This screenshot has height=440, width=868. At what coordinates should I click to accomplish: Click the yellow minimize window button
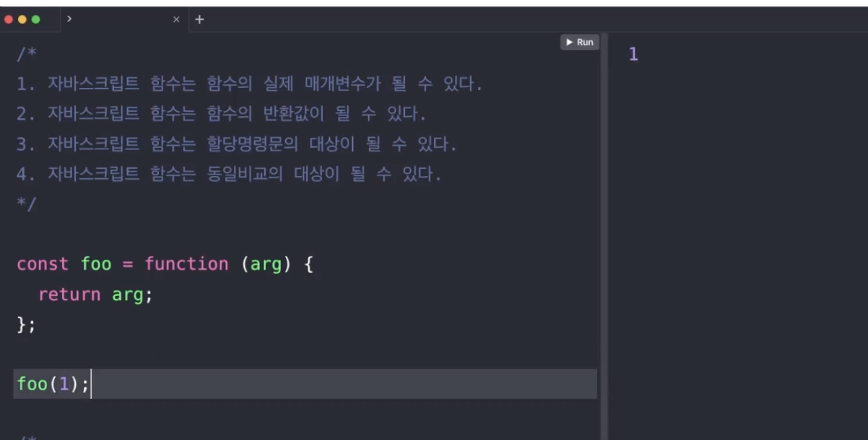(22, 19)
